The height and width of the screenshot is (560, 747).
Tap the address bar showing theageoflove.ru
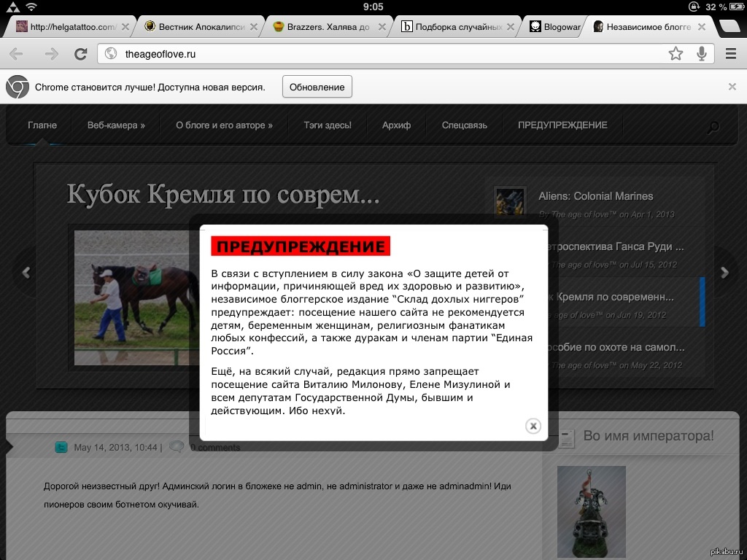point(379,54)
